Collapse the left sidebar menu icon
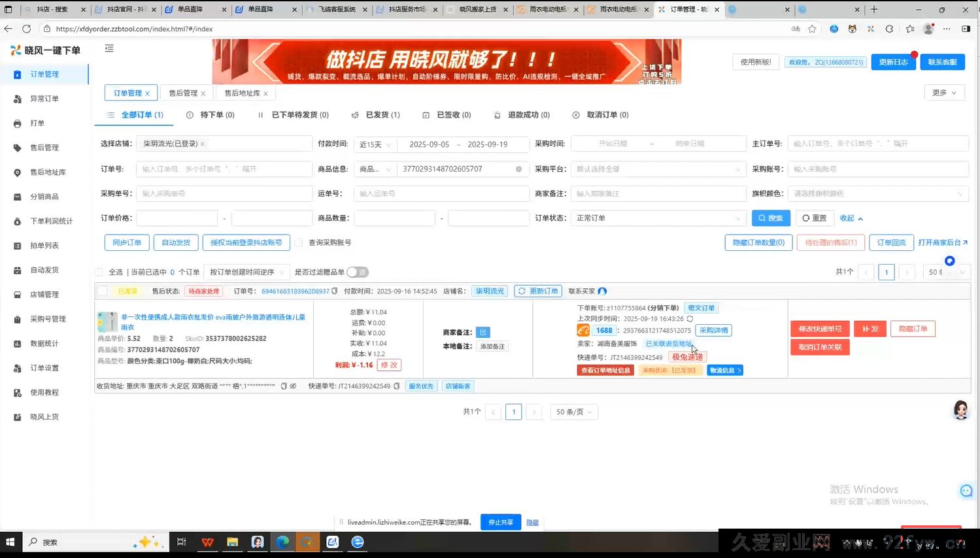Image resolution: width=980 pixels, height=558 pixels. [x=109, y=48]
